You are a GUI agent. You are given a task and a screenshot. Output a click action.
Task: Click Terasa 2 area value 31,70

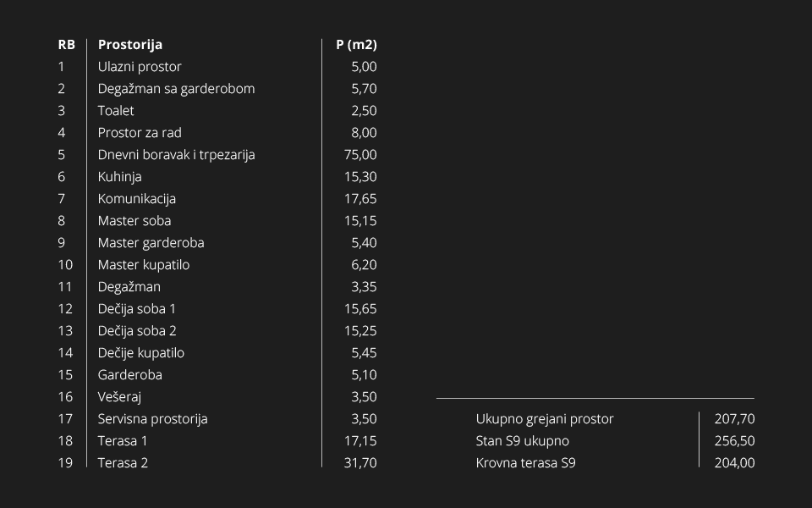360,463
